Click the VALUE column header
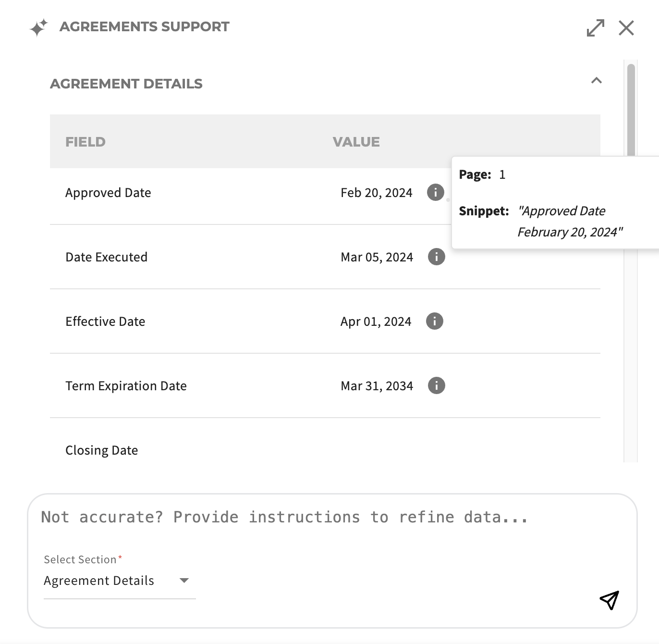 (356, 142)
